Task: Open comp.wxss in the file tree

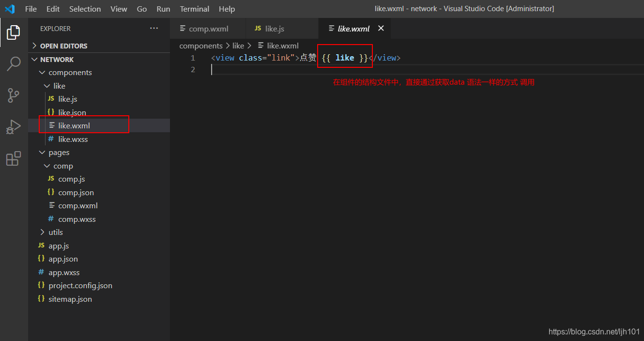Action: point(99,219)
